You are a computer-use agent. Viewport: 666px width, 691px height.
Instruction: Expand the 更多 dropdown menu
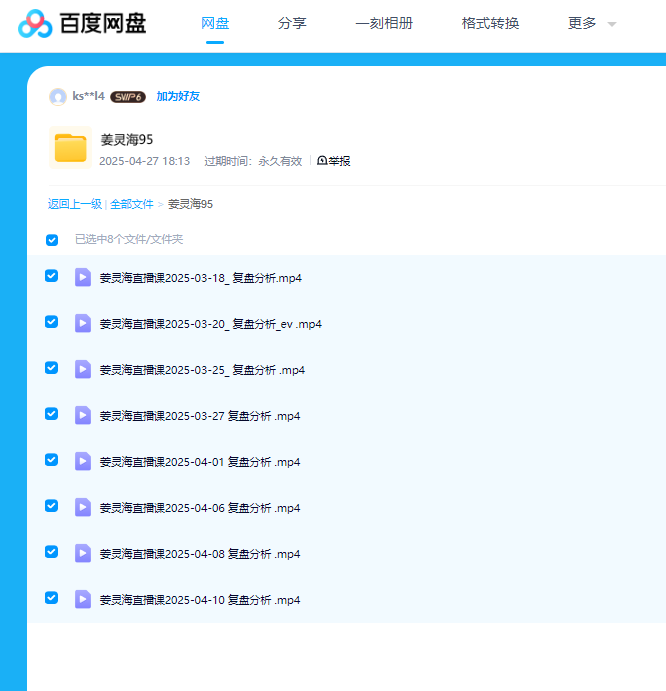pyautogui.click(x=591, y=23)
